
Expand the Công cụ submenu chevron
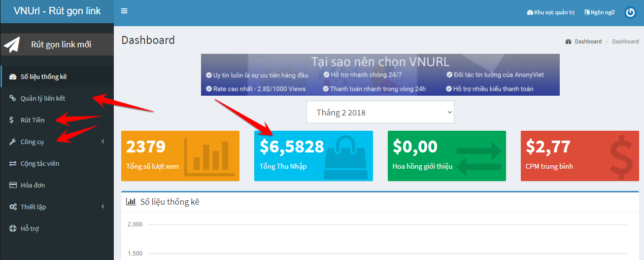[x=103, y=142]
